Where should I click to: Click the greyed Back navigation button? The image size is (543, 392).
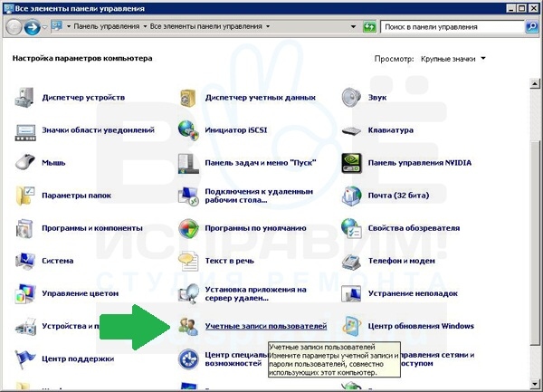click(x=14, y=27)
